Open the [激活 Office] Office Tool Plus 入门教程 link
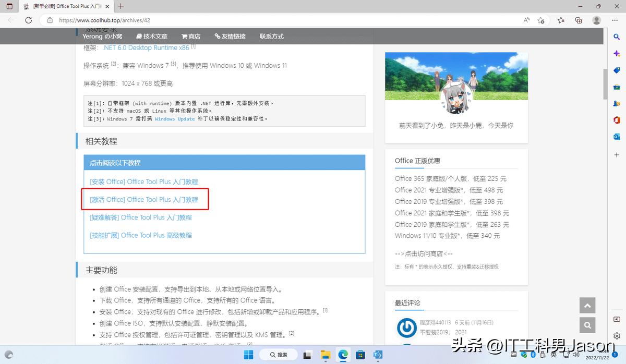This screenshot has width=626, height=364. 144,200
